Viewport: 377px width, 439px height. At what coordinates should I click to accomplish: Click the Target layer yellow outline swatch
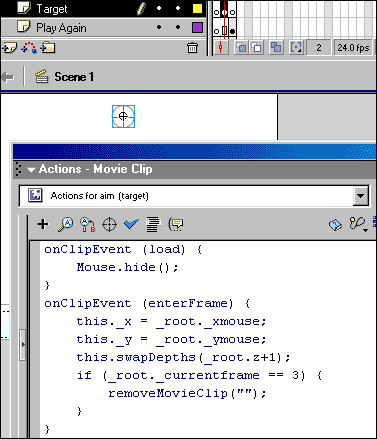click(x=197, y=8)
